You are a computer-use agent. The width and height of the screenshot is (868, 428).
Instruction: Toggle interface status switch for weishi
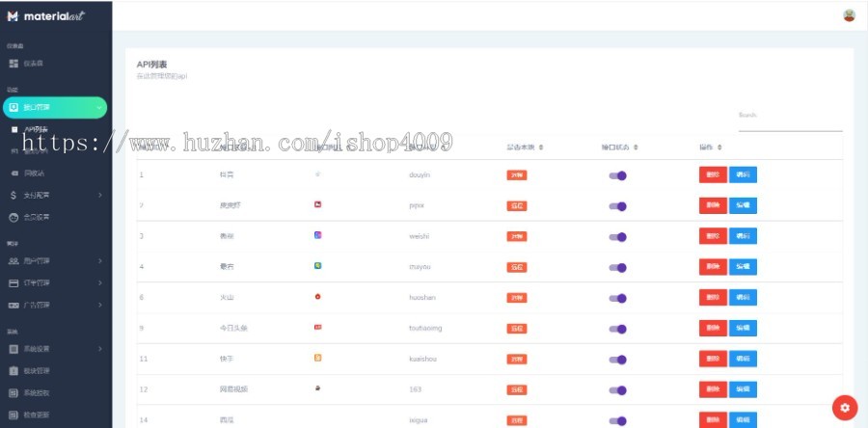point(618,237)
